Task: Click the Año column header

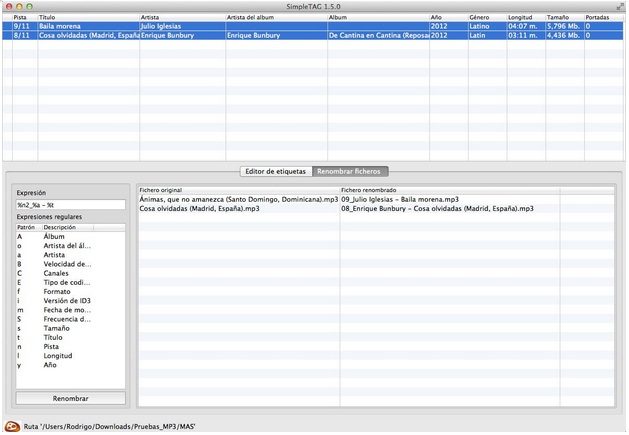Action: (x=446, y=17)
